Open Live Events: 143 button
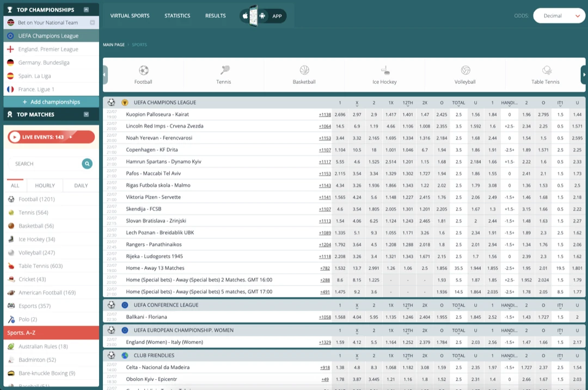The image size is (588, 390). [x=51, y=137]
